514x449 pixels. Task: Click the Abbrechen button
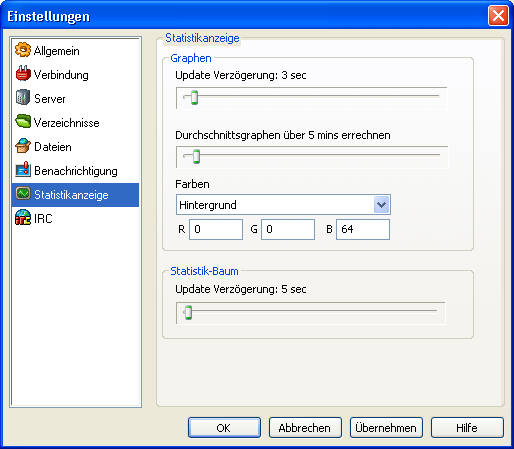point(305,428)
